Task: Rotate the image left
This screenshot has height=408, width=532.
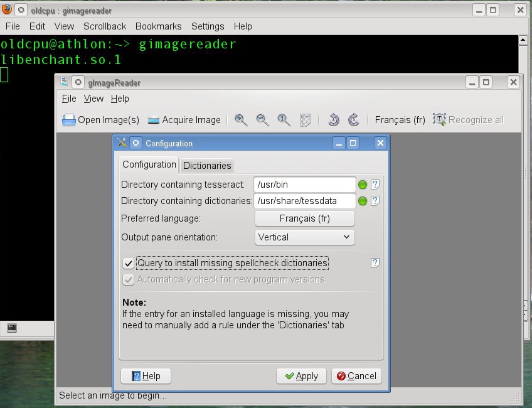Action: pyautogui.click(x=334, y=120)
